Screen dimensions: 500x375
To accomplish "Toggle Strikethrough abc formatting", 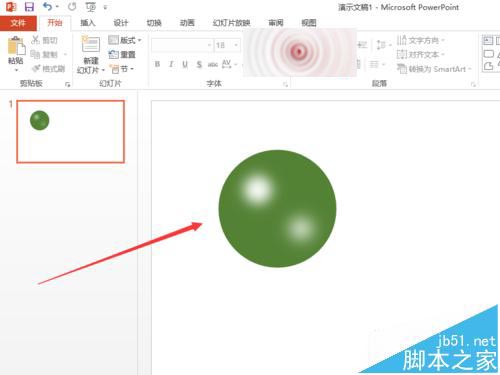I will [213, 64].
